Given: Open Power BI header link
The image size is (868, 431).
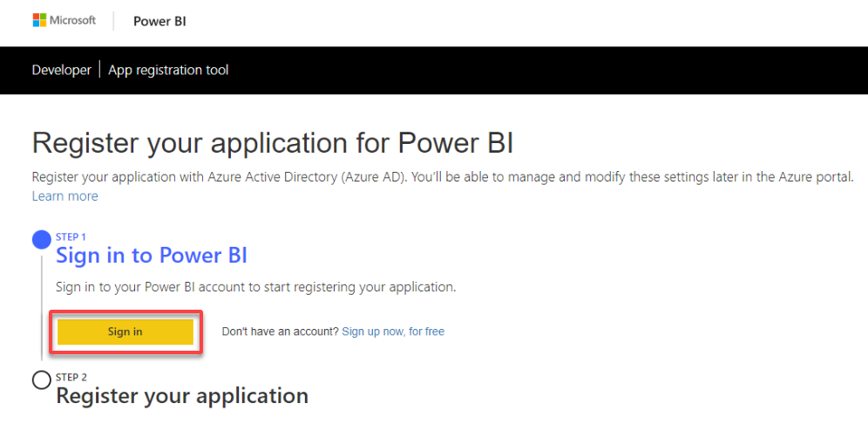Looking at the screenshot, I should tap(159, 22).
